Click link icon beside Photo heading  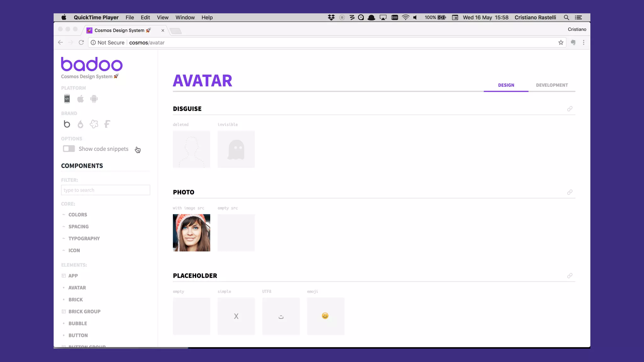tap(569, 192)
